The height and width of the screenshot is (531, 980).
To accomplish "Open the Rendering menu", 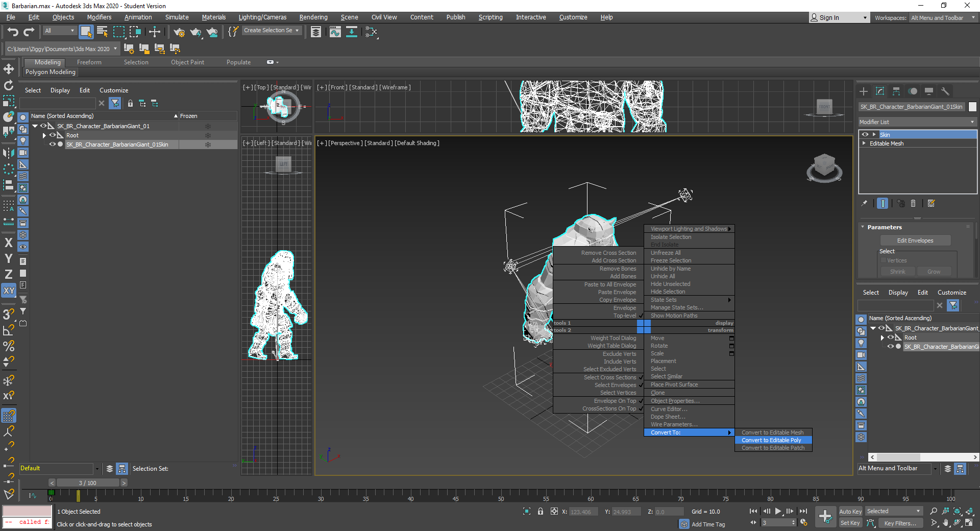I will (313, 17).
